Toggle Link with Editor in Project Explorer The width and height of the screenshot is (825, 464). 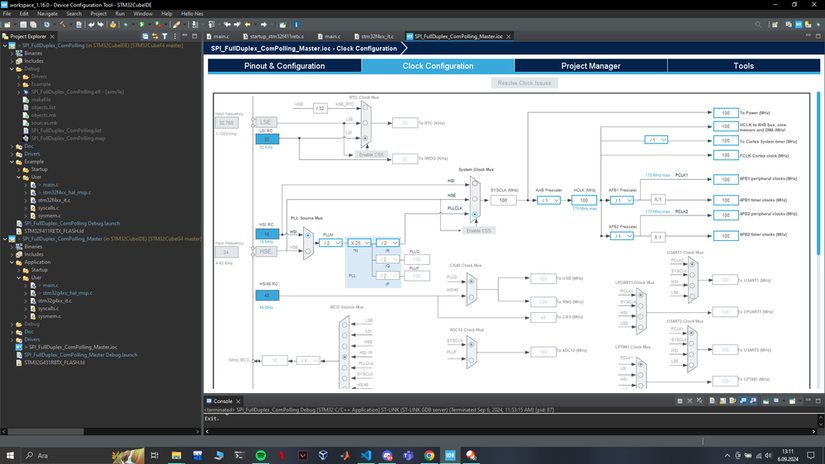155,36
